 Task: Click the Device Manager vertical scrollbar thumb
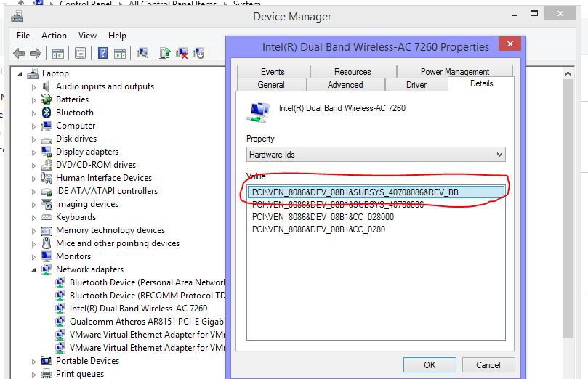[x=568, y=208]
